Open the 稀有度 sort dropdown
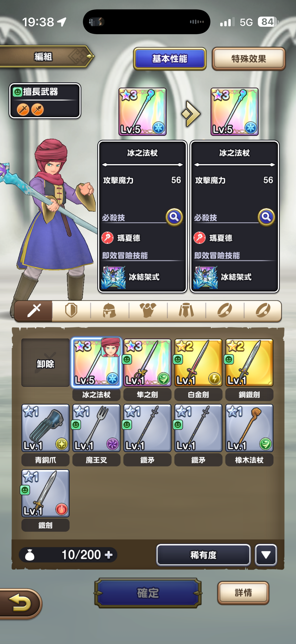296x644 pixels. [203, 555]
